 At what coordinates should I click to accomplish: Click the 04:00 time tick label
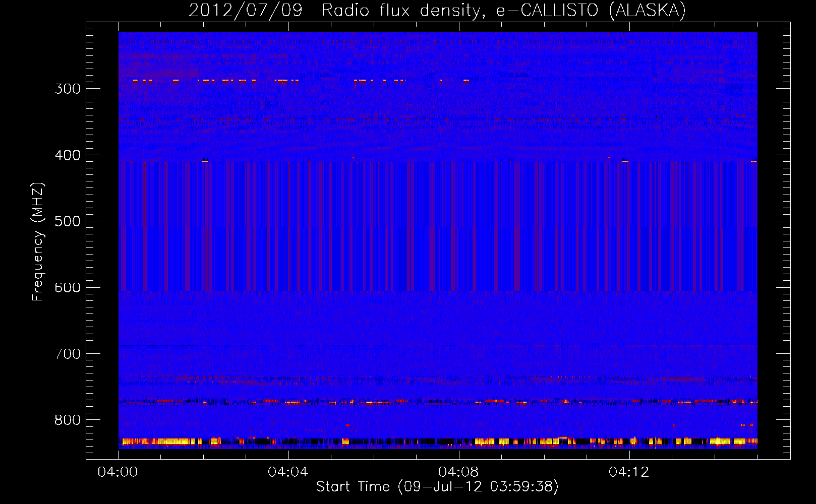(x=118, y=472)
